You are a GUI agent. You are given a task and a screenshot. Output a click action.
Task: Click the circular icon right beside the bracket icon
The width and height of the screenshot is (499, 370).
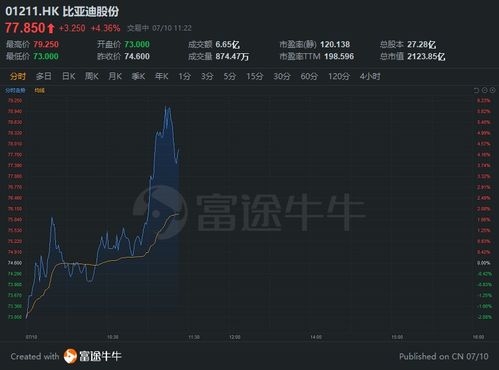coord(484,90)
